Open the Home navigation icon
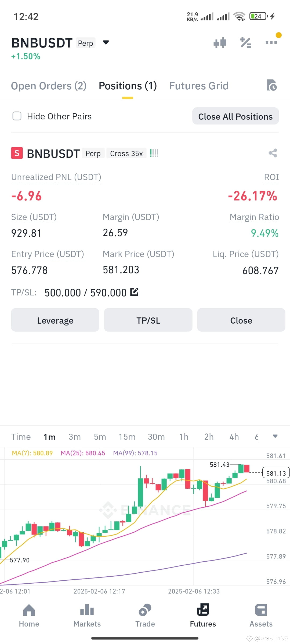The width and height of the screenshot is (290, 644). (29, 610)
